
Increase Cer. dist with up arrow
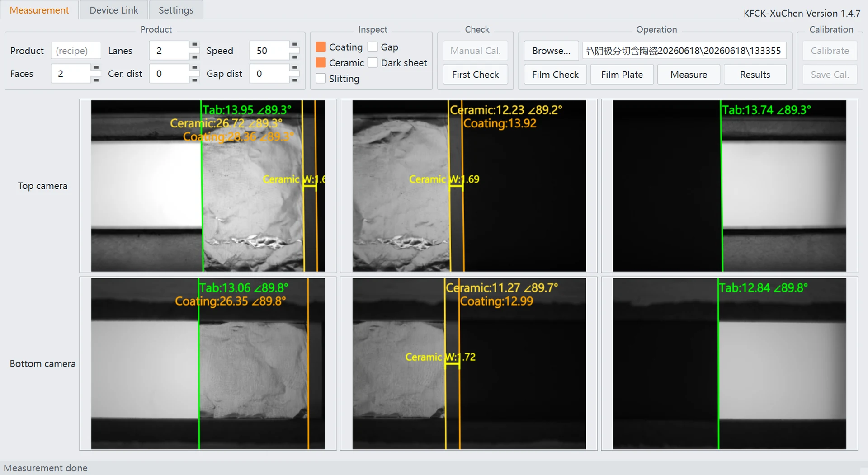coord(194,68)
